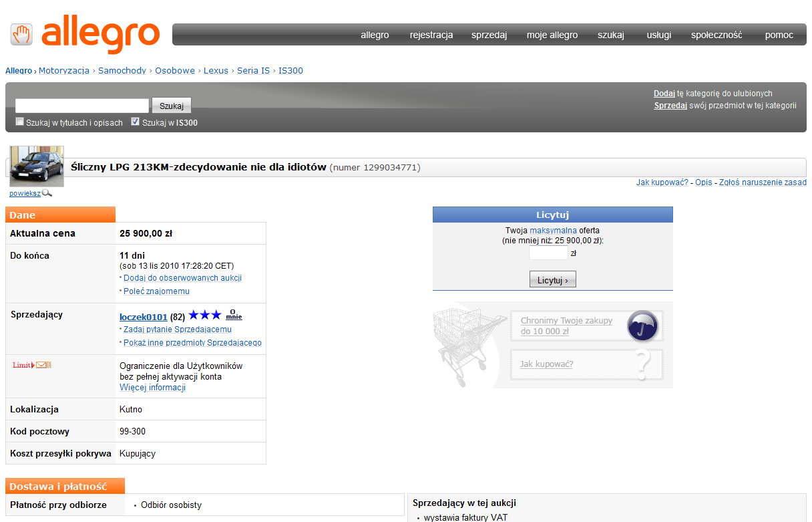Click 'Zadaj pytanie Sprzedającemu' link
The image size is (812, 522).
tap(178, 329)
